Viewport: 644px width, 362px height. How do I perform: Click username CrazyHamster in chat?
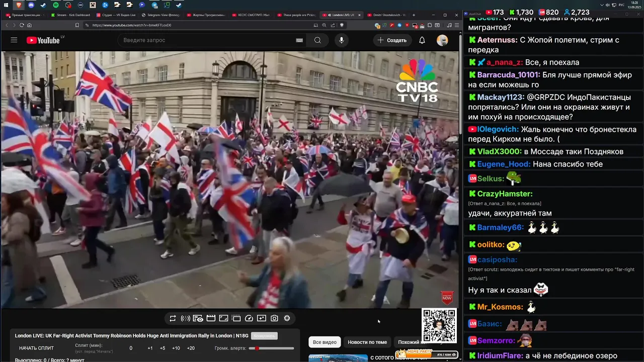tap(505, 194)
